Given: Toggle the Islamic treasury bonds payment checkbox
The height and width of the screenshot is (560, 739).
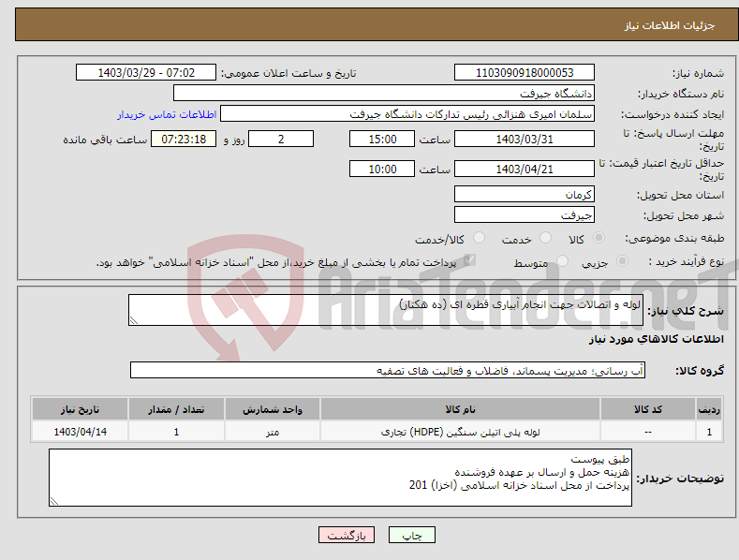Looking at the screenshot, I should point(469,260).
